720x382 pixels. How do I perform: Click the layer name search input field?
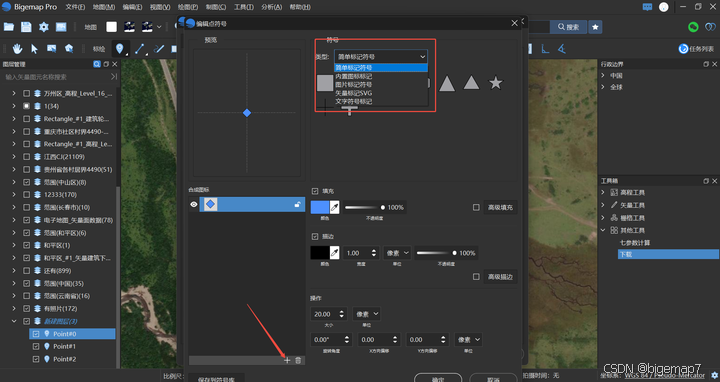[56, 77]
